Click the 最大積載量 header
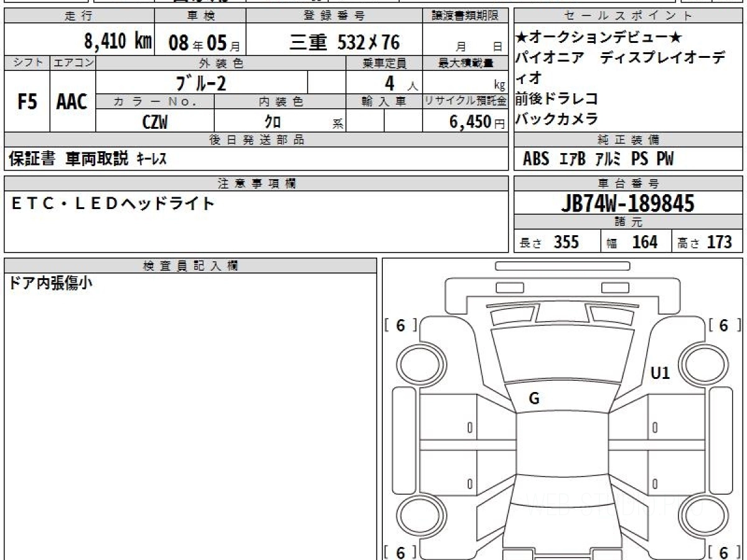 [x=465, y=63]
